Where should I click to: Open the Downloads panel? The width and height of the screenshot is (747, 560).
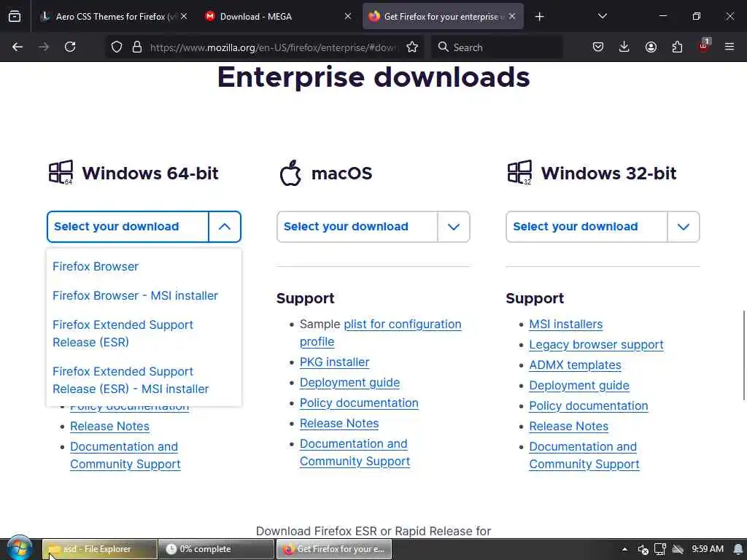(624, 47)
